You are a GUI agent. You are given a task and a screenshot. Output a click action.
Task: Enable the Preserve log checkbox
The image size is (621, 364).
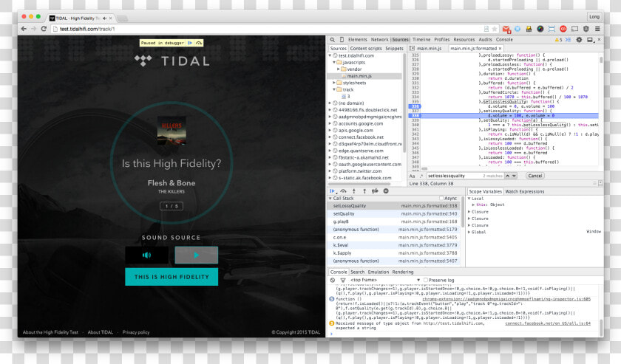pos(426,280)
